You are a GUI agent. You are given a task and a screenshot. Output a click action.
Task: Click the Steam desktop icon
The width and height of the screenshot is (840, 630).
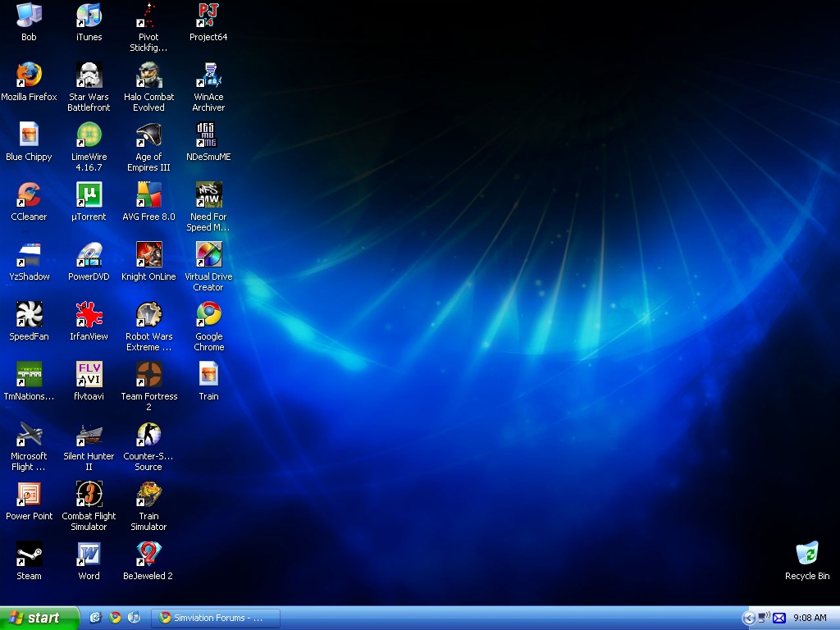pos(29,555)
